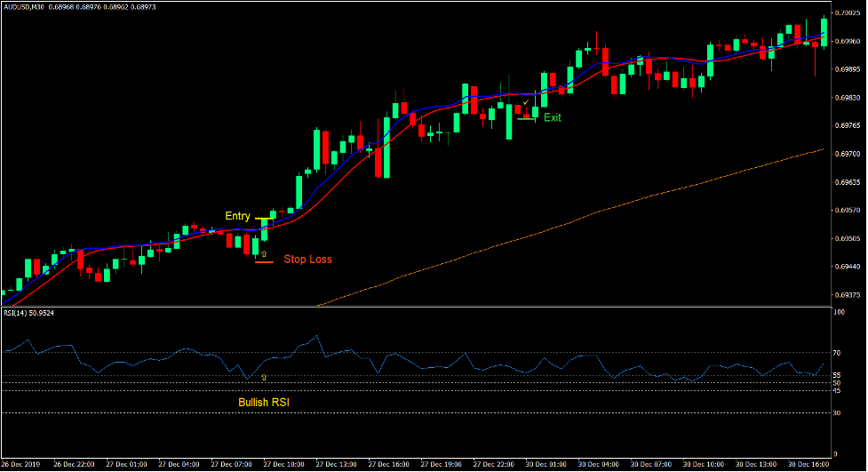The image size is (868, 472).
Task: Click the Stop Loss text label
Action: click(x=307, y=260)
